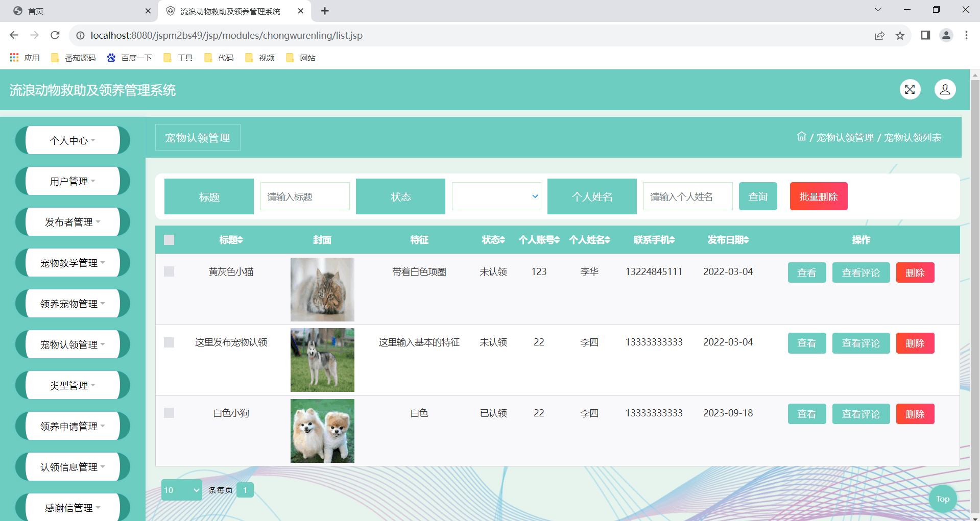Sort the table by 发布日期 column
This screenshot has height=521, width=980.
(728, 240)
